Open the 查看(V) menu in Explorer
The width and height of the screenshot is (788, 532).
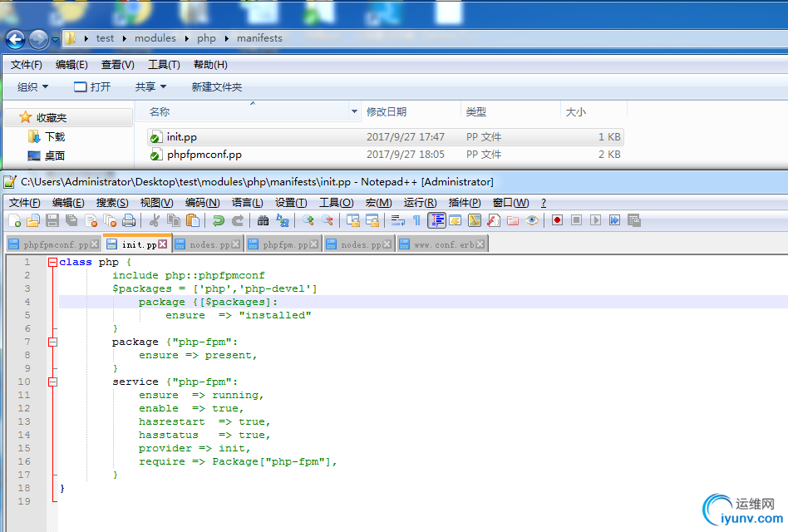(x=117, y=65)
